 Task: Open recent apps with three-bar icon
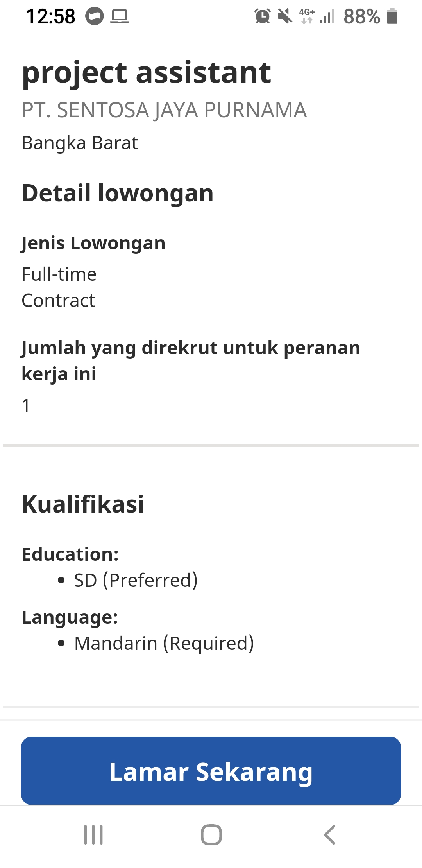(93, 835)
